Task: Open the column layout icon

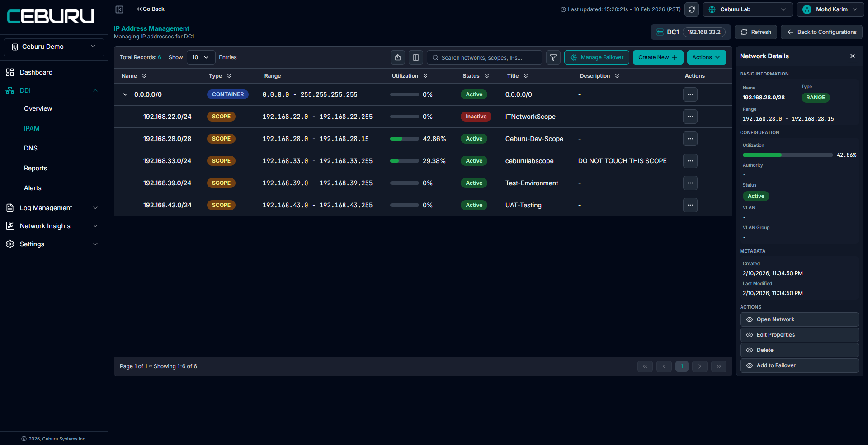Action: point(416,57)
